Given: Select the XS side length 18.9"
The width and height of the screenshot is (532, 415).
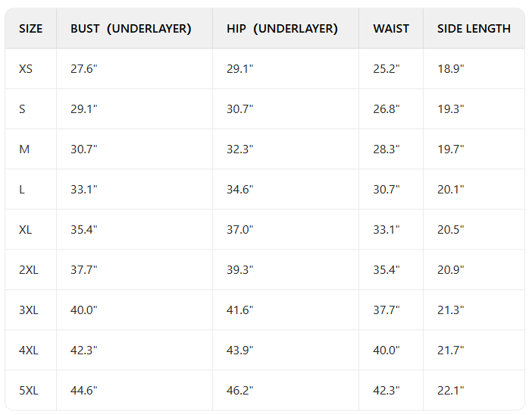Looking at the screenshot, I should (451, 69).
